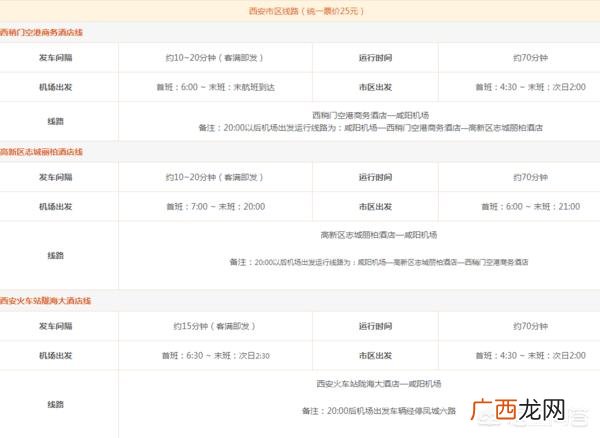Image resolution: width=600 pixels, height=438 pixels.
Task: Click 运行时间 label in 西安火车站陇海大酒店线 section
Action: pyautogui.click(x=375, y=326)
